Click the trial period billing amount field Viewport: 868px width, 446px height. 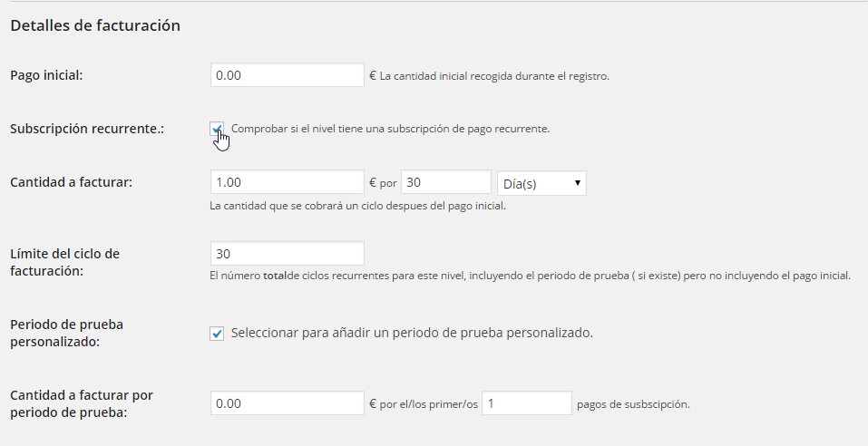point(287,403)
